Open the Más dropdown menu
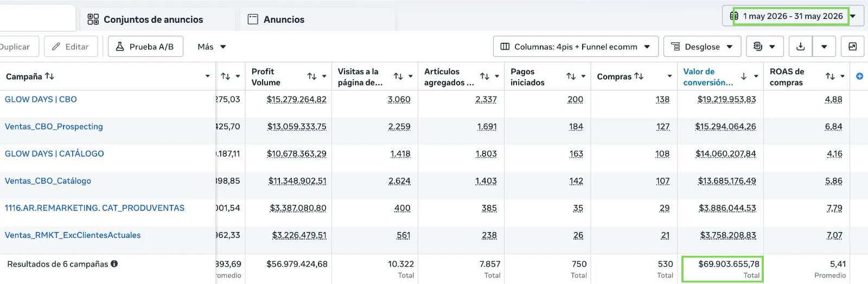Viewport: 868px width, 284px height. [x=212, y=47]
